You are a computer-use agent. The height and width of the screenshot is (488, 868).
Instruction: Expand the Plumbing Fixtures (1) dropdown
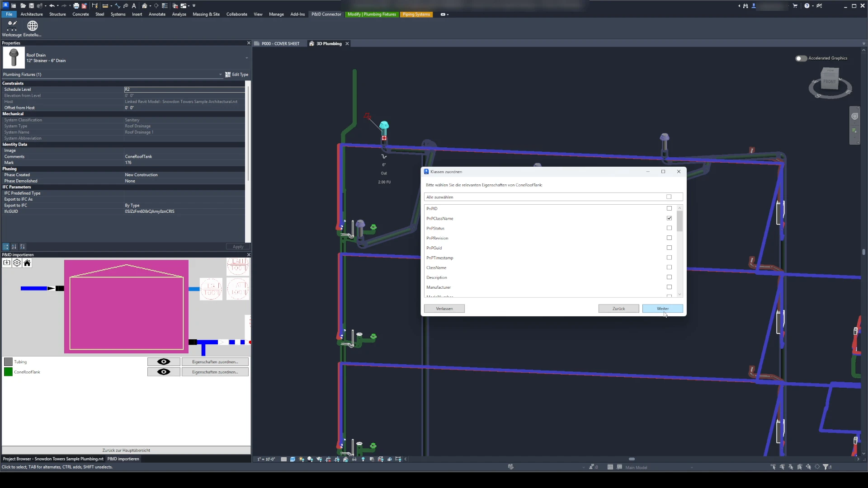(x=220, y=75)
